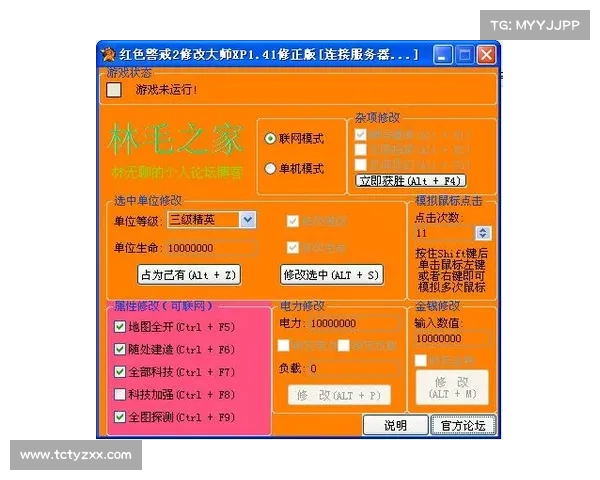This screenshot has width=600, height=480.
Task: Toggle 随处建造 (Ctrl + F6) checkbox
Action: coord(120,349)
